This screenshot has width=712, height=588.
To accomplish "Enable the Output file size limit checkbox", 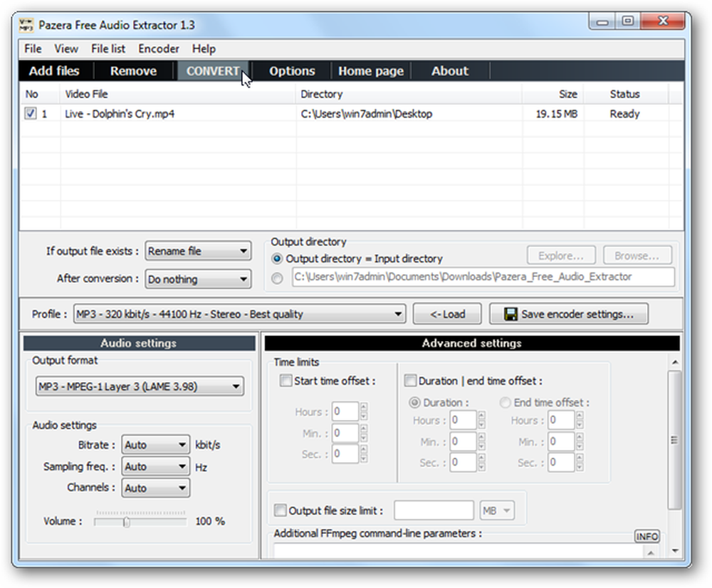I will point(280,510).
